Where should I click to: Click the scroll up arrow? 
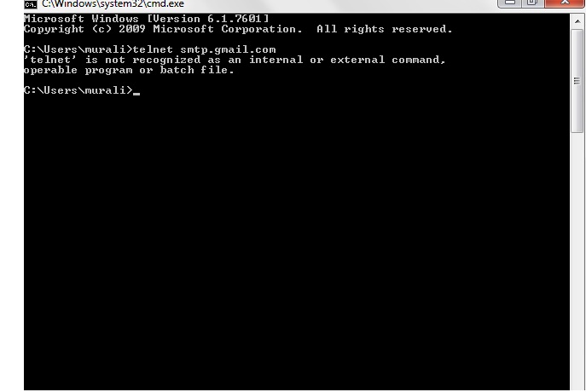tap(577, 21)
